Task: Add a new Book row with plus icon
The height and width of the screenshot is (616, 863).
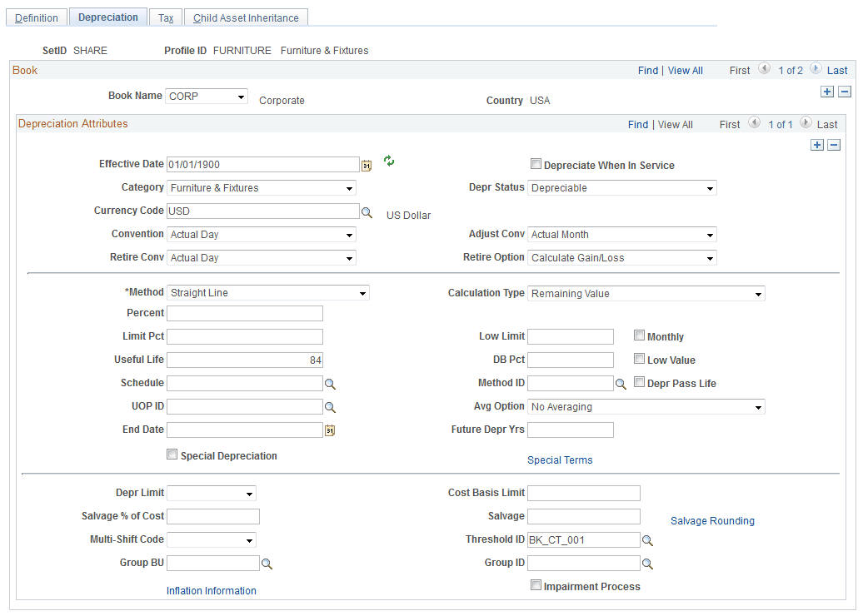Action: 826,92
